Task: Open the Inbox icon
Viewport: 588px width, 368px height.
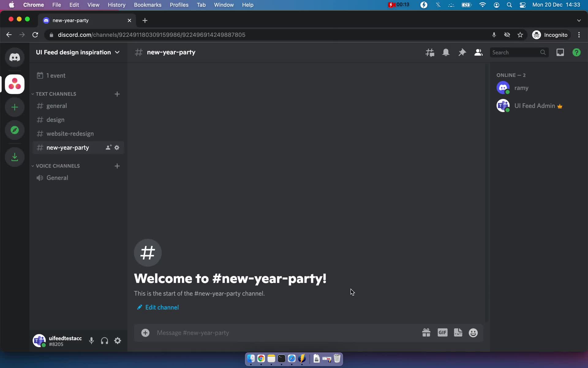Action: (560, 52)
